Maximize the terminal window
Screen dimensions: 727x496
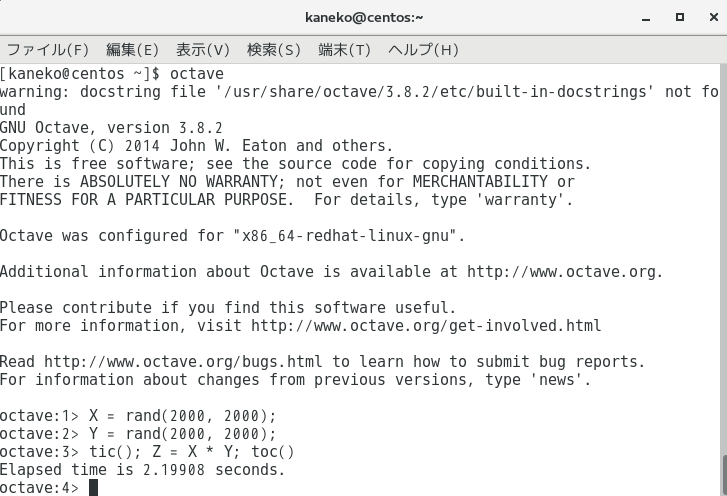680,17
